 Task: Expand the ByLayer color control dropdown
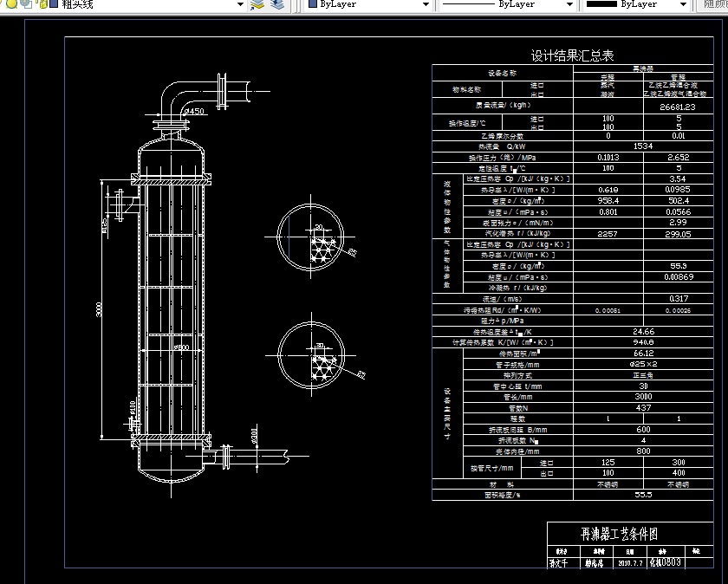coord(426,4)
